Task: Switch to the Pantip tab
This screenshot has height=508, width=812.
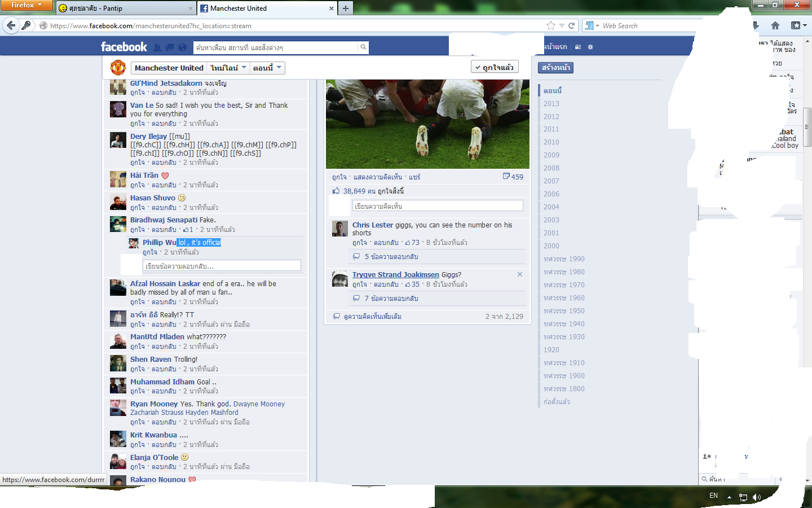Action: (x=126, y=8)
